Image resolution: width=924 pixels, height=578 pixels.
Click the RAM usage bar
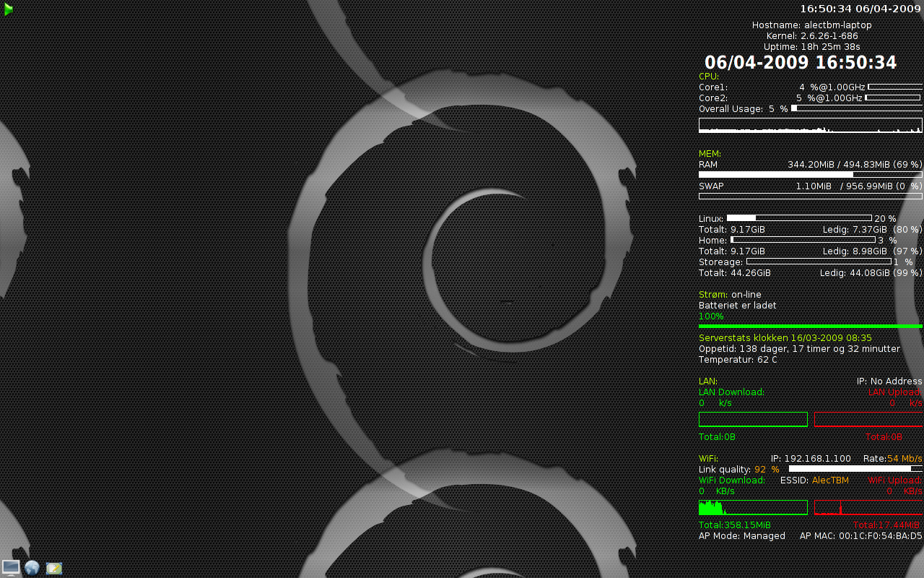tap(811, 174)
